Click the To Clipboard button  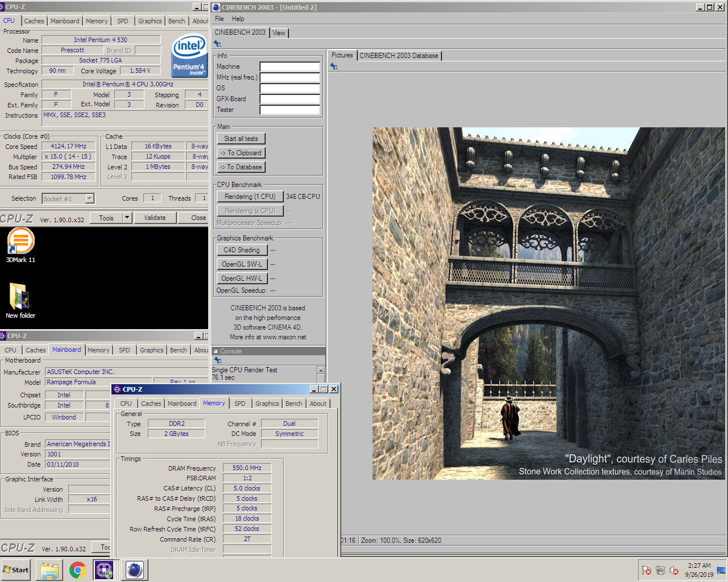241,153
